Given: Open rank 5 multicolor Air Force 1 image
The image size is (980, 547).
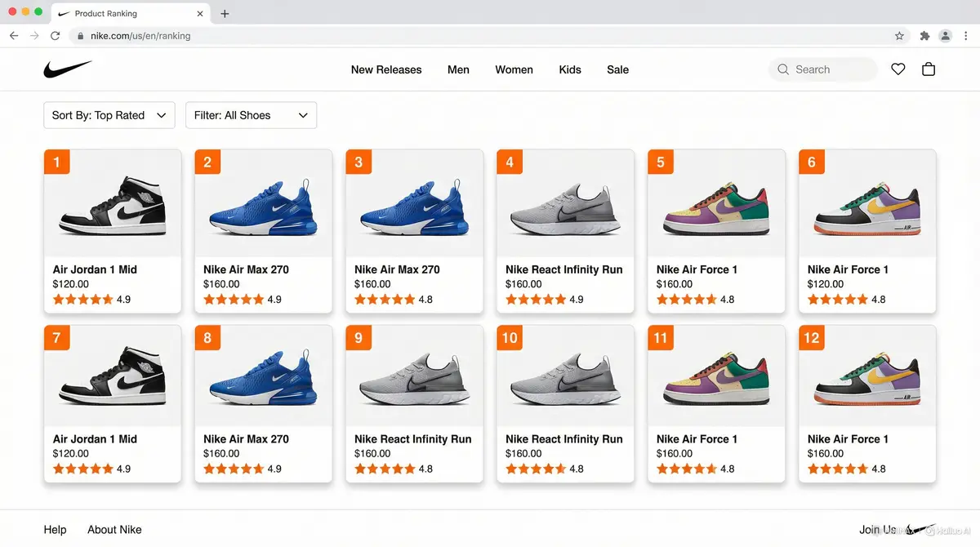Looking at the screenshot, I should [717, 203].
